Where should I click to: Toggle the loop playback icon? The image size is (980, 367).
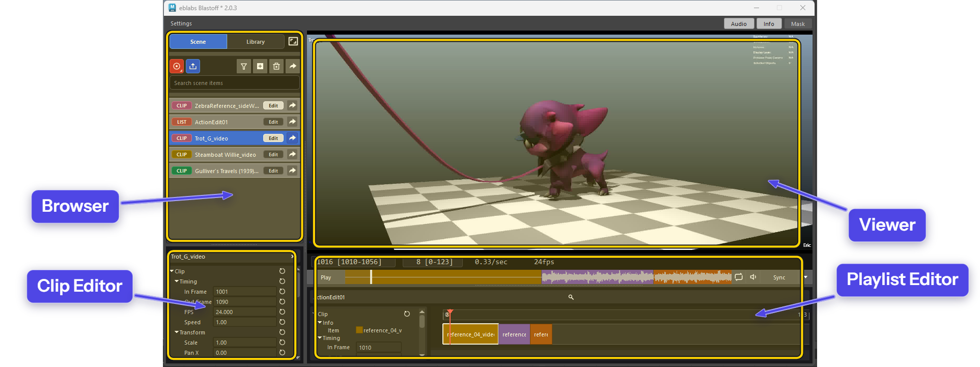point(739,277)
